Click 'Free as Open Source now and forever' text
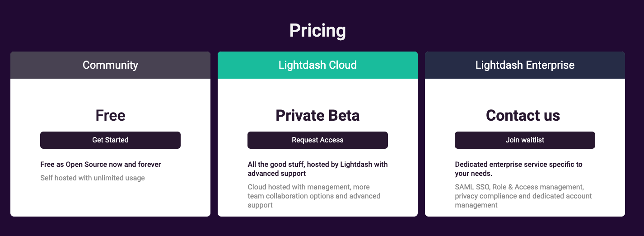Screen dimensions: 644x236 [x=101, y=165]
